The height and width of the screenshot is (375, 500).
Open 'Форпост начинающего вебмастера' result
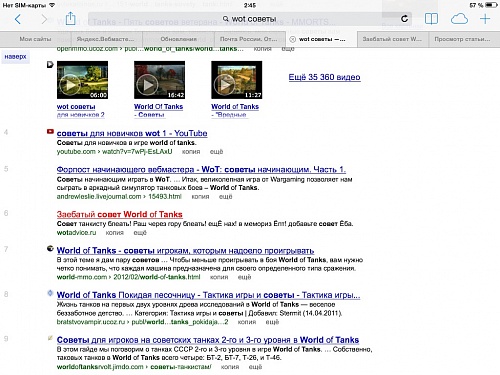point(201,170)
